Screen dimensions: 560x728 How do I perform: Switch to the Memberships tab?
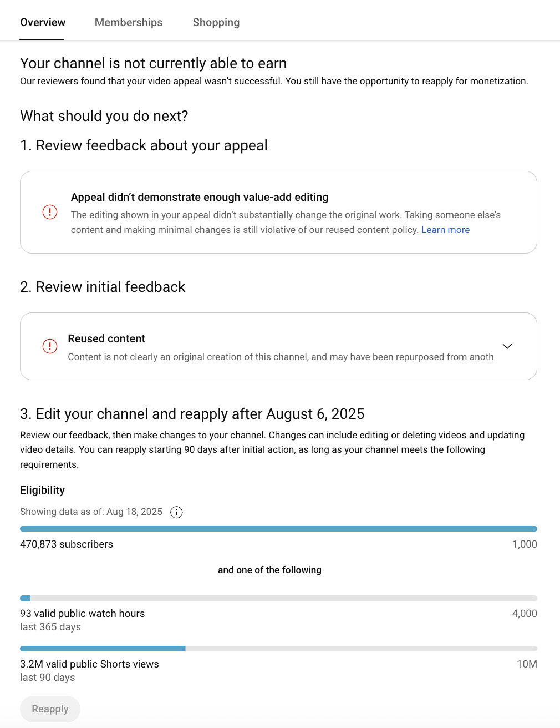coord(129,22)
